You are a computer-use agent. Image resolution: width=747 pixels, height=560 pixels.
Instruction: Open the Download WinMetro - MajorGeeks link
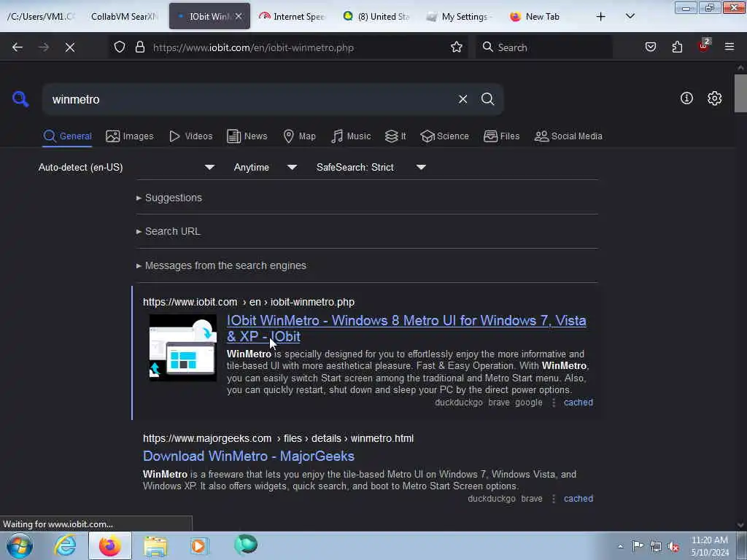pyautogui.click(x=249, y=456)
